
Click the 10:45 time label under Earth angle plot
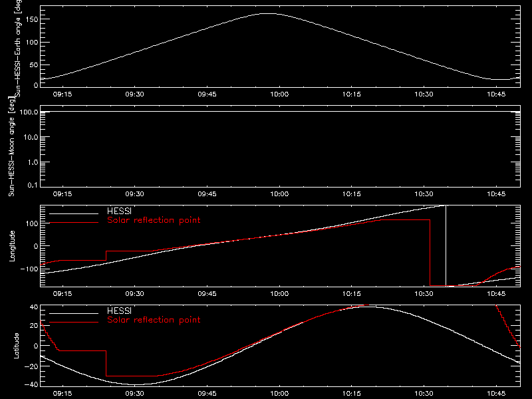click(x=496, y=94)
